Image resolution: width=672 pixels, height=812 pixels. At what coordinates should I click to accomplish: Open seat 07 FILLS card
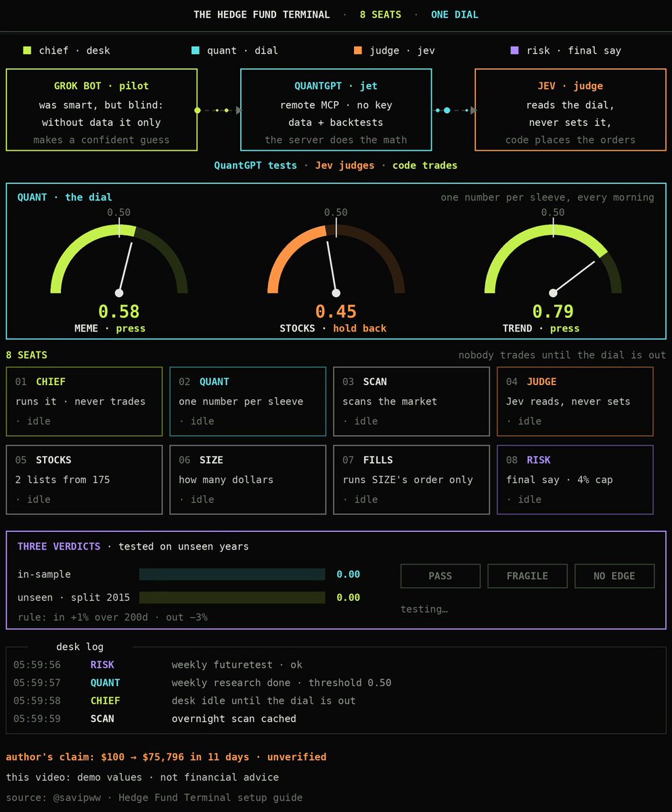coord(411,480)
